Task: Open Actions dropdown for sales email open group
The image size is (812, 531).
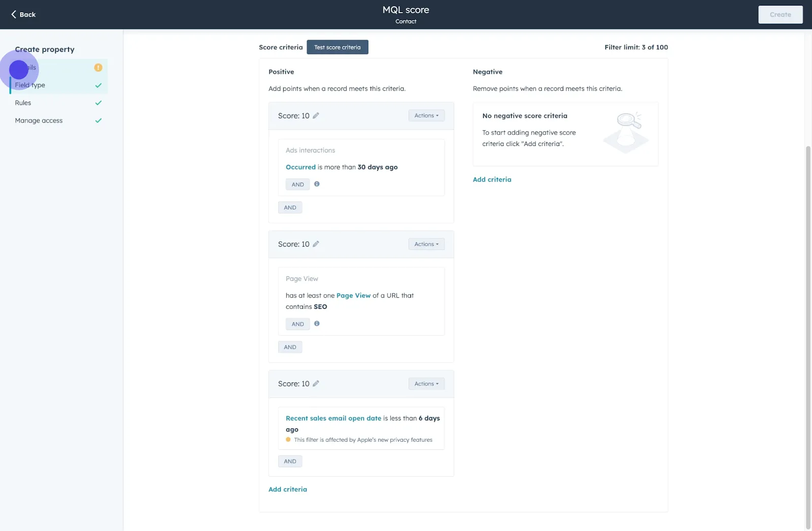Action: pyautogui.click(x=426, y=384)
